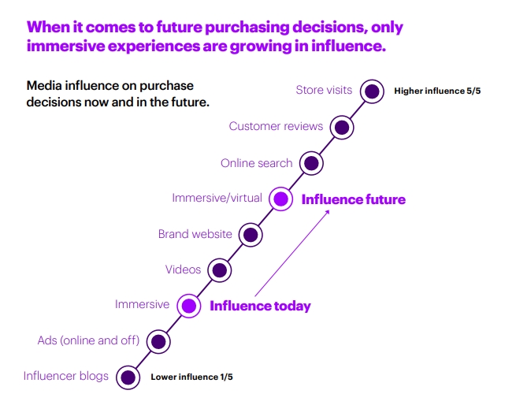Click the Lower influence 1/5 text
This screenshot has width=516, height=420.
coord(191,377)
